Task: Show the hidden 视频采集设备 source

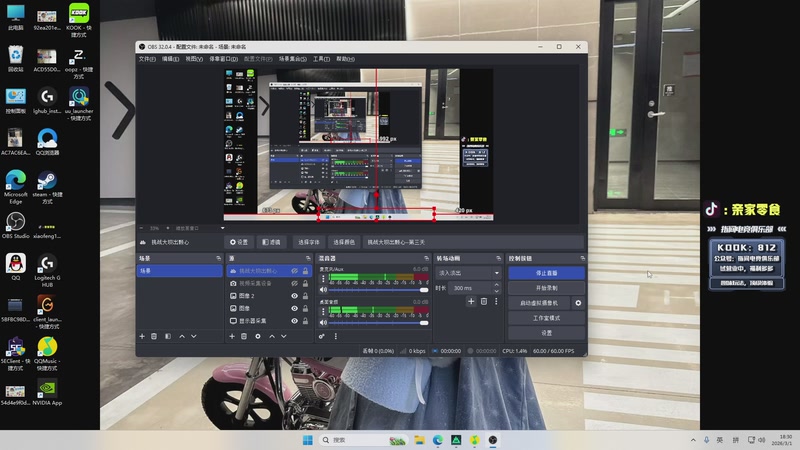Action: point(294,283)
